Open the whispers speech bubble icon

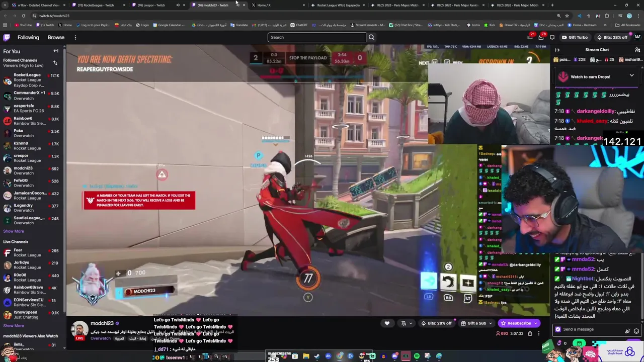[552, 37]
